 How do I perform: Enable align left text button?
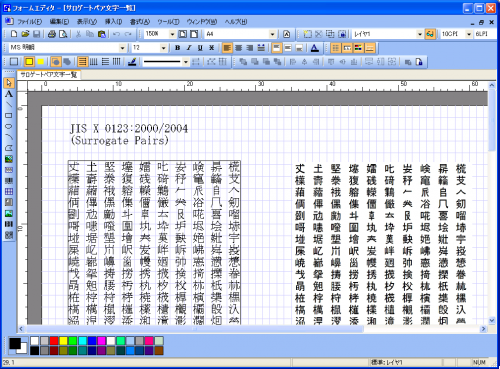pos(227,48)
